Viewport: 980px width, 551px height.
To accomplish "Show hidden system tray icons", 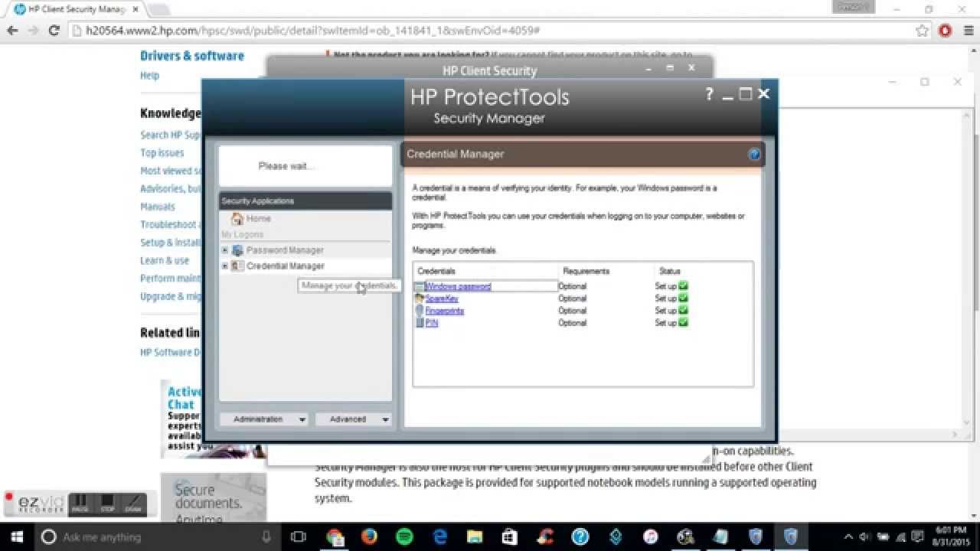I will point(848,536).
